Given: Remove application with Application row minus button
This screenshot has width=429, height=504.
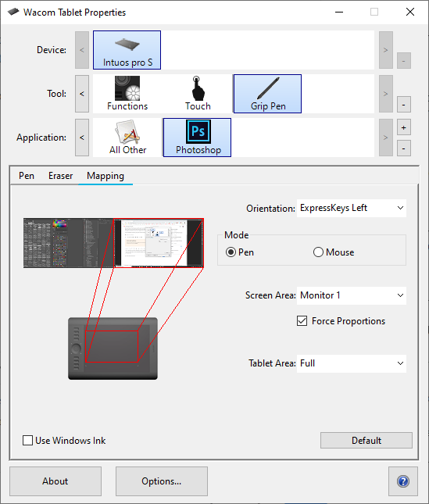Looking at the screenshot, I should click(404, 148).
